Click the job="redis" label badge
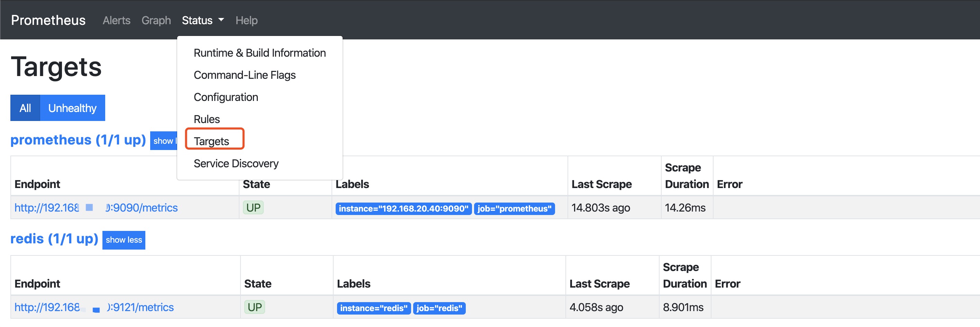Image resolution: width=980 pixels, height=327 pixels. [439, 308]
